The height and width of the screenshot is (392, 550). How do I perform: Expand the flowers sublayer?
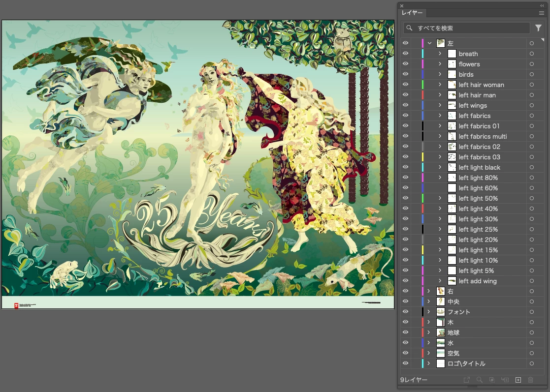pyautogui.click(x=440, y=64)
